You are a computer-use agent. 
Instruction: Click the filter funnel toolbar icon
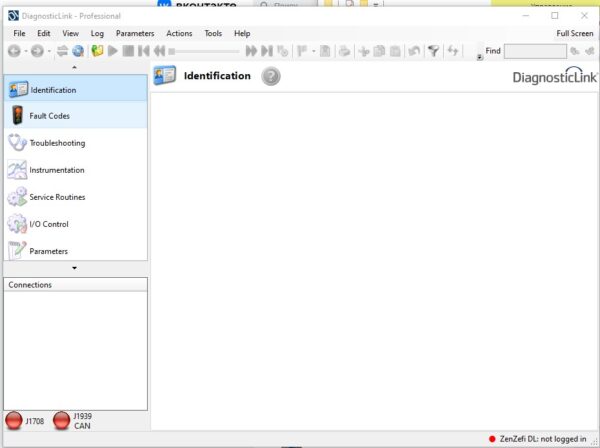(433, 51)
